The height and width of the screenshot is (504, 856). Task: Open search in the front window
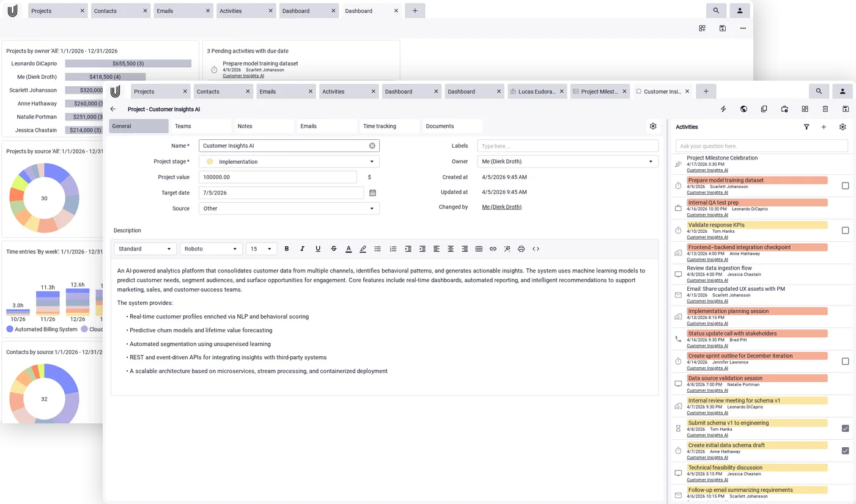[x=819, y=91]
